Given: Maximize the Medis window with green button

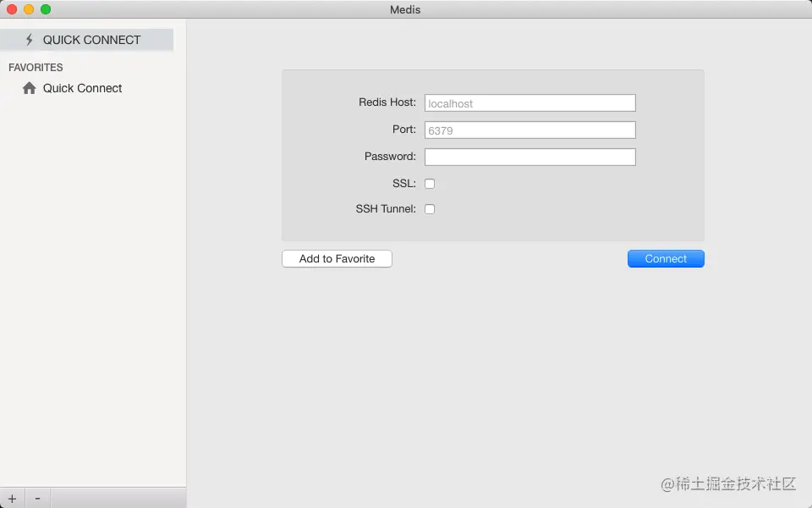Looking at the screenshot, I should tap(46, 9).
